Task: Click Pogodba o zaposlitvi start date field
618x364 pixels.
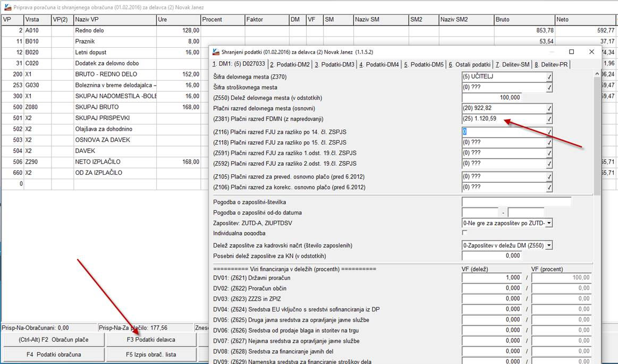Action: coord(480,213)
